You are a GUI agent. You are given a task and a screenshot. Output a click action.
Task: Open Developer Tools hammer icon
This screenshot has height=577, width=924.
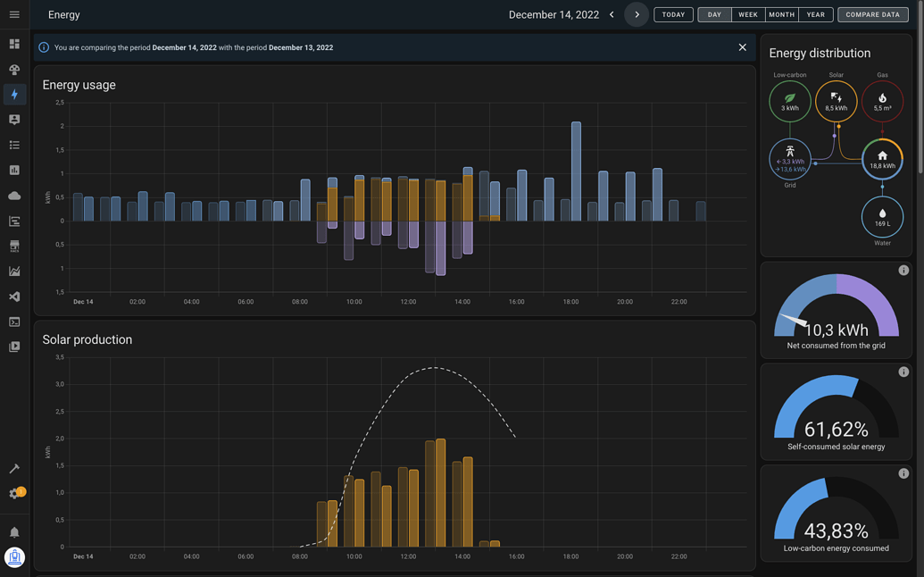pyautogui.click(x=14, y=469)
